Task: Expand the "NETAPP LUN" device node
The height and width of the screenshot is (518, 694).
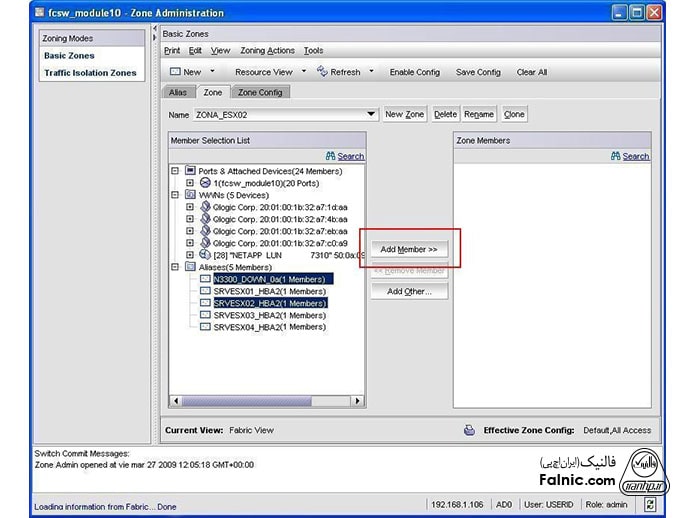Action: tap(190, 255)
